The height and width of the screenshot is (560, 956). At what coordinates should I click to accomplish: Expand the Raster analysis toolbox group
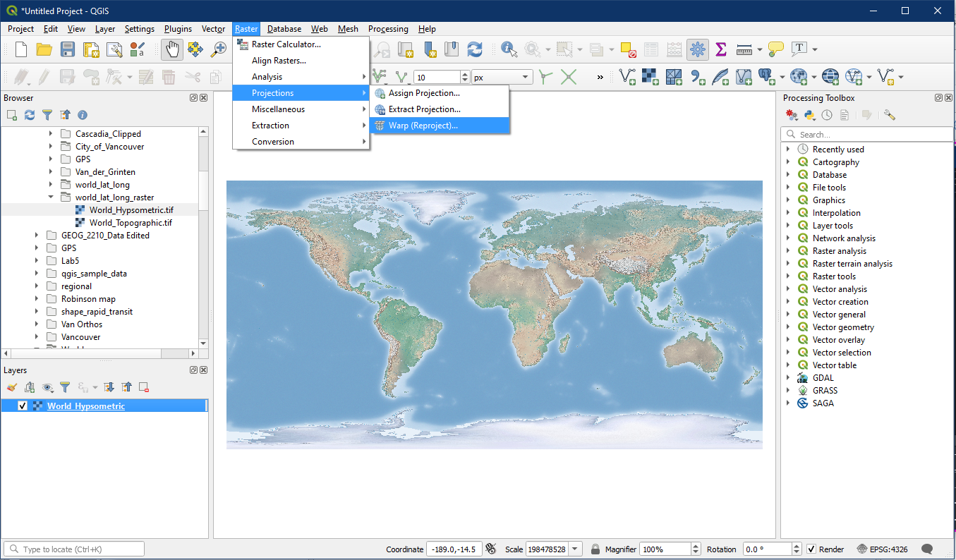pos(788,251)
